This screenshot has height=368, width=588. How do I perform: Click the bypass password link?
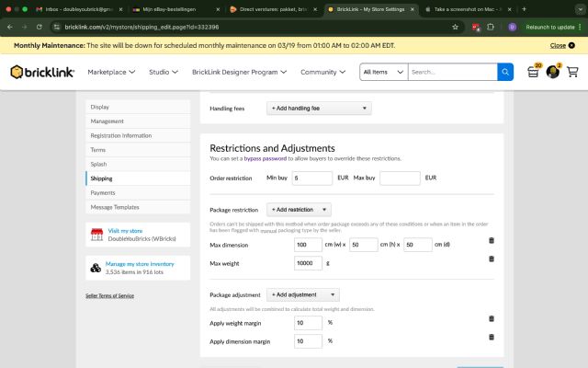(x=266, y=159)
